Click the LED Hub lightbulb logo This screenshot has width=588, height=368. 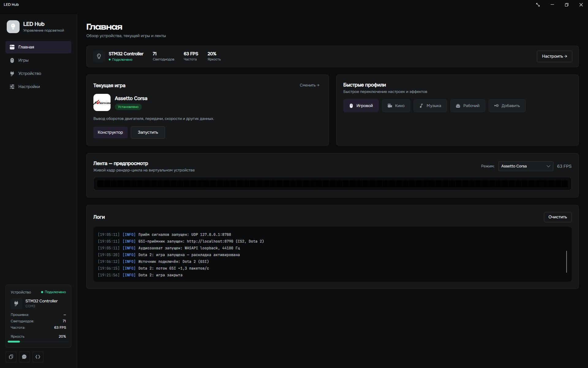(x=13, y=27)
